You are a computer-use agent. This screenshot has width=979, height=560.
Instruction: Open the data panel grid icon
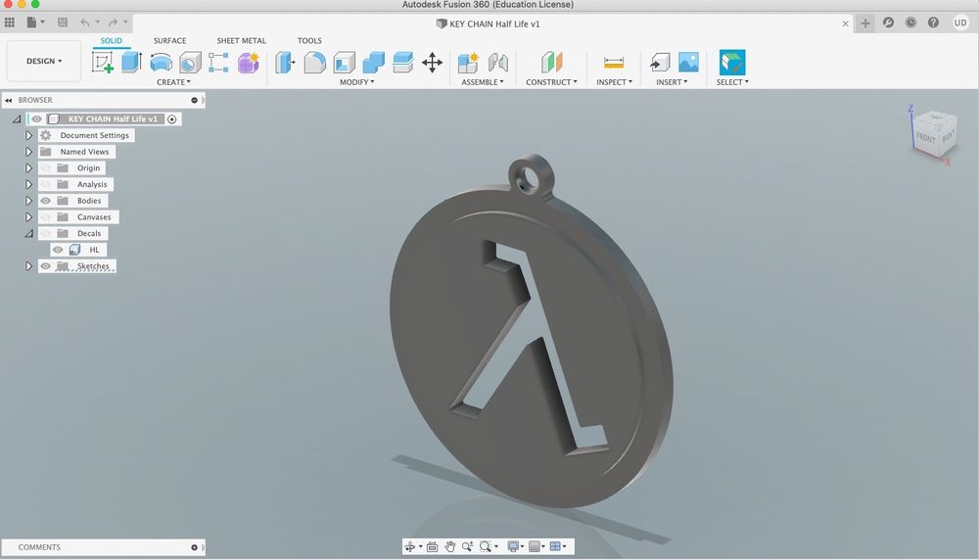click(10, 23)
